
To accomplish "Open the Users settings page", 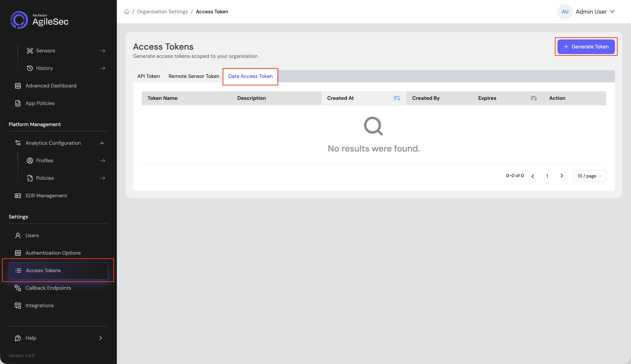I will [58, 235].
